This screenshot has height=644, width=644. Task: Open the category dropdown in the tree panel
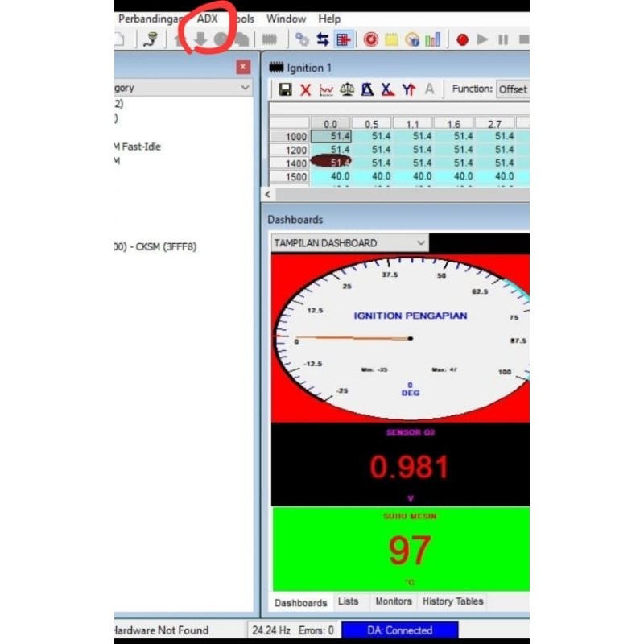(x=246, y=87)
